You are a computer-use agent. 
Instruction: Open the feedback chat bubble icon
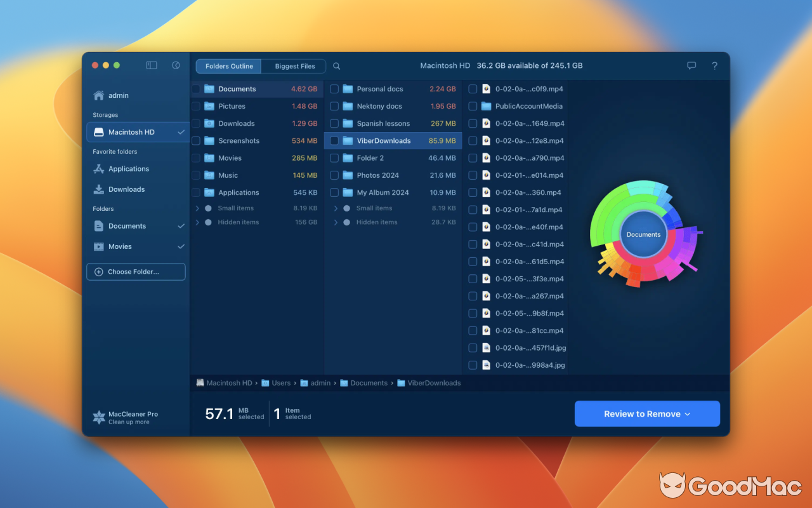click(x=691, y=65)
